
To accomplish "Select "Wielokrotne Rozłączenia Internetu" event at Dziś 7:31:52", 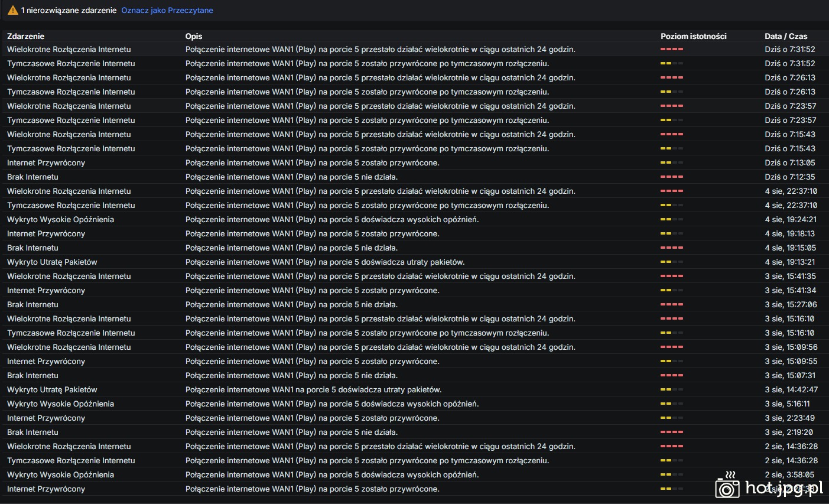I will pyautogui.click(x=69, y=49).
